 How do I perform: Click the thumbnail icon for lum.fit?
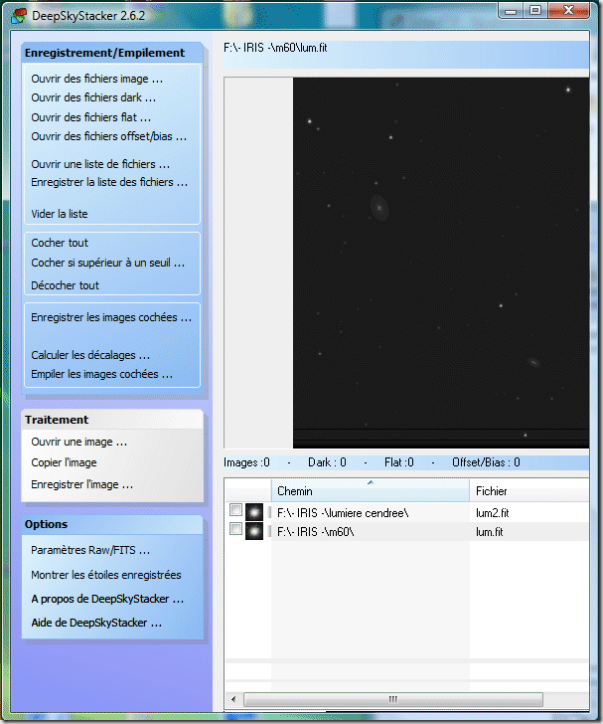click(254, 531)
